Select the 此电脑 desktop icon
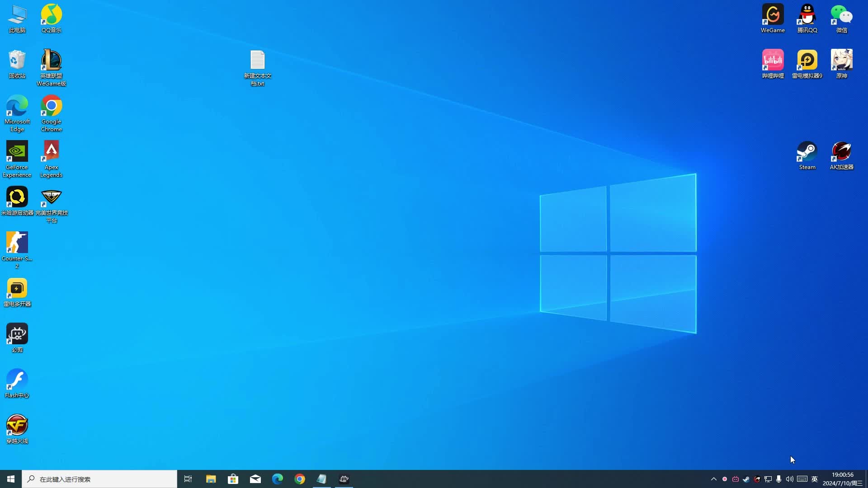This screenshot has width=868, height=488. coord(17,19)
